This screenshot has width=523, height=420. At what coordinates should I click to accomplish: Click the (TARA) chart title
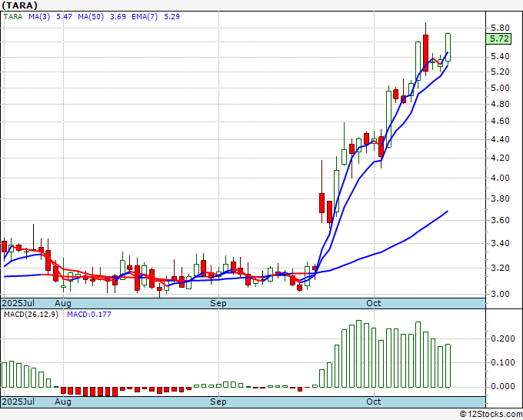[x=19, y=5]
